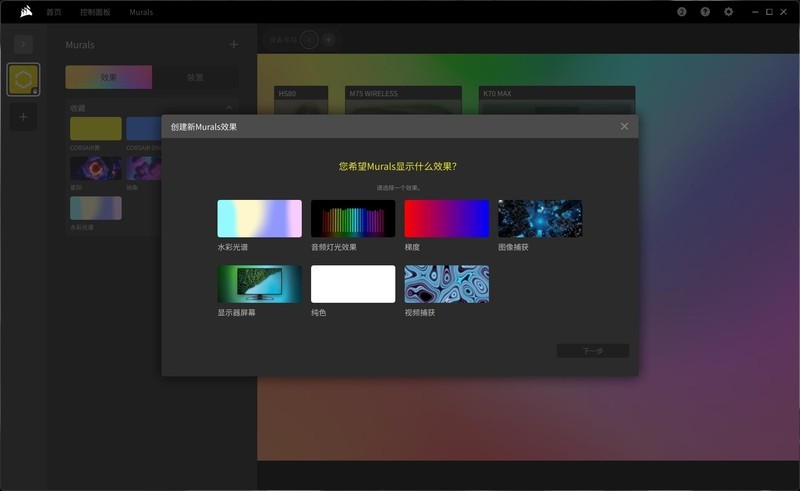Click the 显示器屏幕 label
800x491 pixels.
[x=236, y=312]
